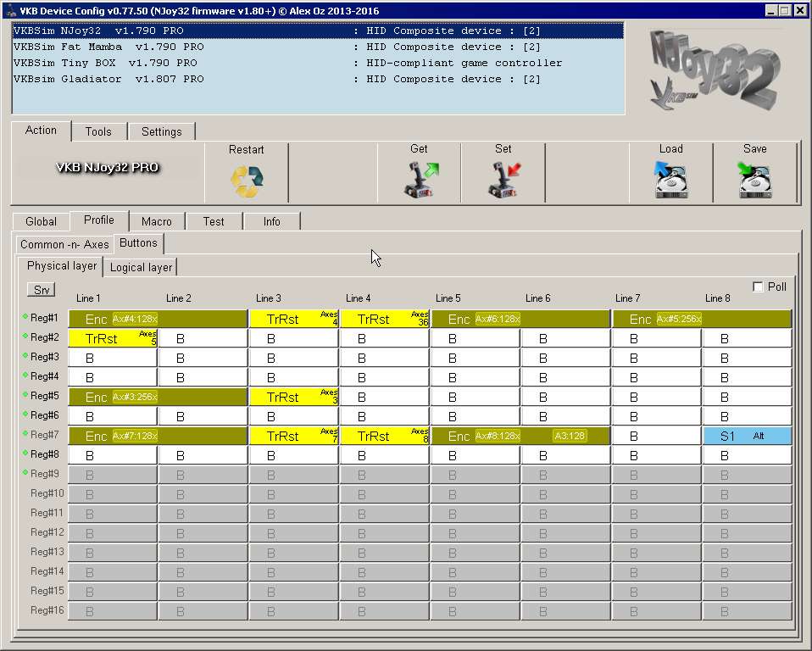Click Reg#7 Line 7 B cell
The height and width of the screenshot is (651, 812).
tap(657, 436)
